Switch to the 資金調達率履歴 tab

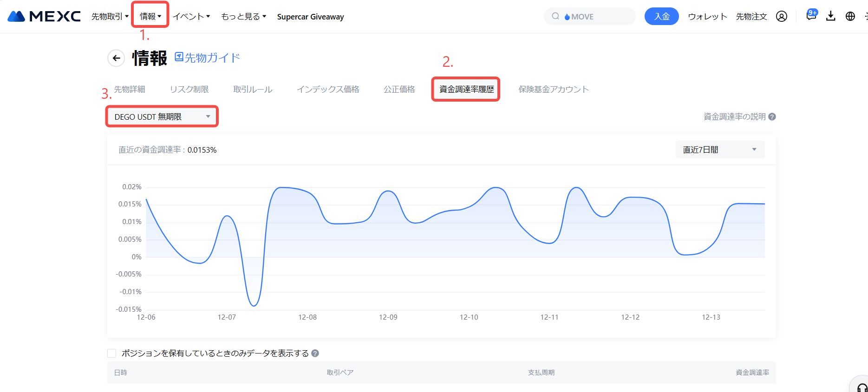click(x=466, y=89)
